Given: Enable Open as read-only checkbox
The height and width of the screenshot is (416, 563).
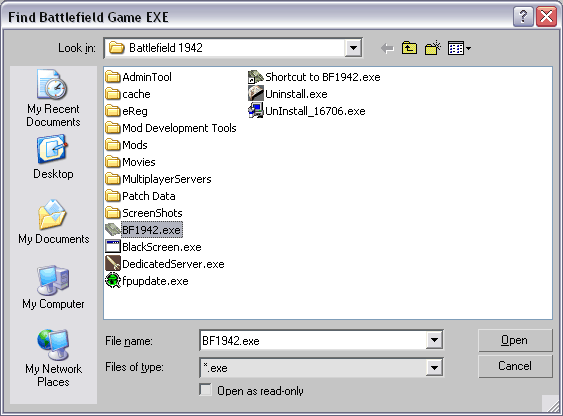Looking at the screenshot, I should coord(205,390).
